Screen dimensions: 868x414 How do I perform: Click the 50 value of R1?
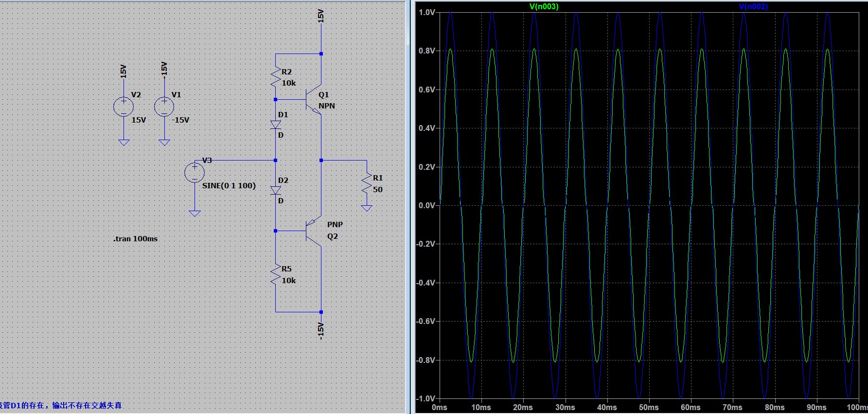click(x=378, y=189)
